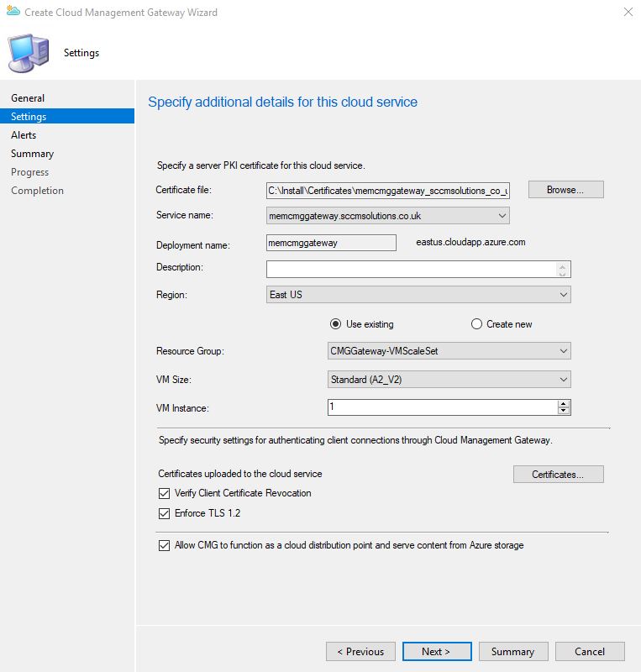Increase VM Instance with up arrow
This screenshot has height=672, width=641.
pos(564,403)
